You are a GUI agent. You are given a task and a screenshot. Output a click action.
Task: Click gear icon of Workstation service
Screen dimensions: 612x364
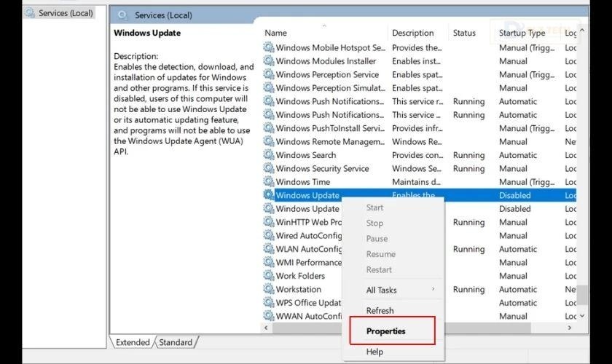coord(269,289)
